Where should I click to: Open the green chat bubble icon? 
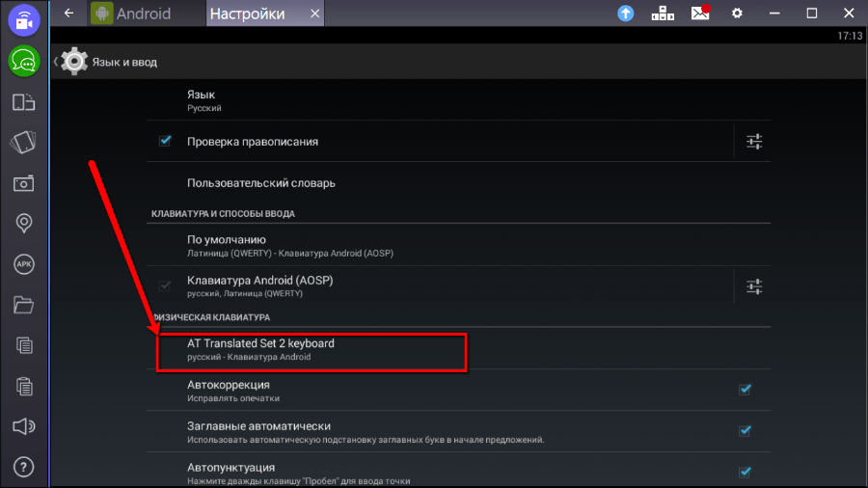24,61
